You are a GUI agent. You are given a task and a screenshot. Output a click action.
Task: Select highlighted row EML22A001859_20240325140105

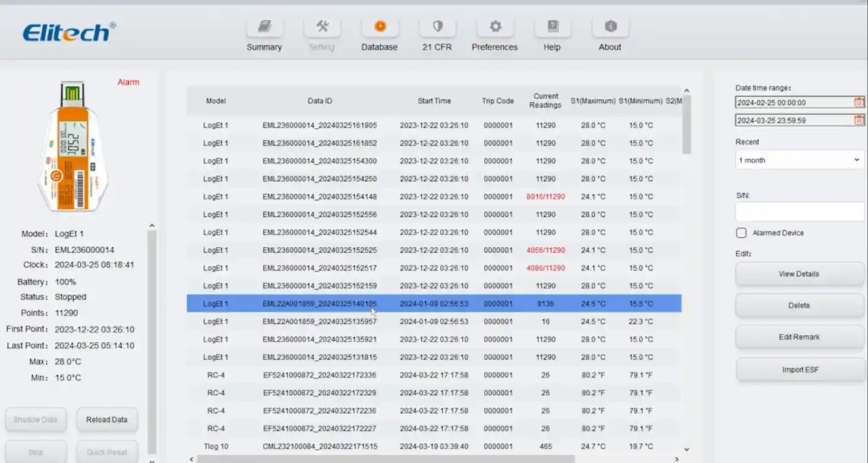coord(434,304)
